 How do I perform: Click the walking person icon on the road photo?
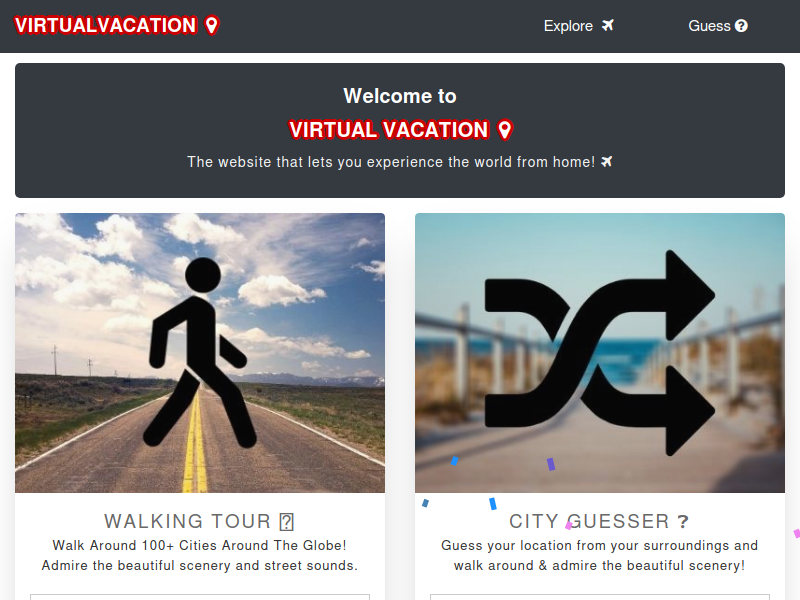tap(200, 353)
